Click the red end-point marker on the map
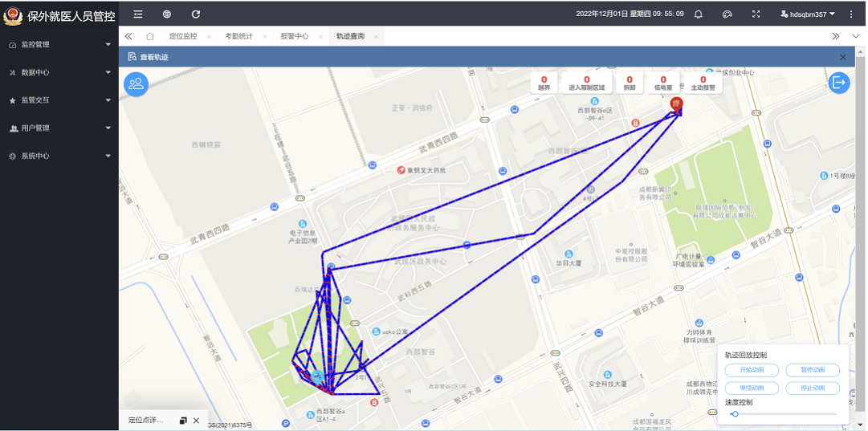This screenshot has height=431, width=868. point(676,104)
